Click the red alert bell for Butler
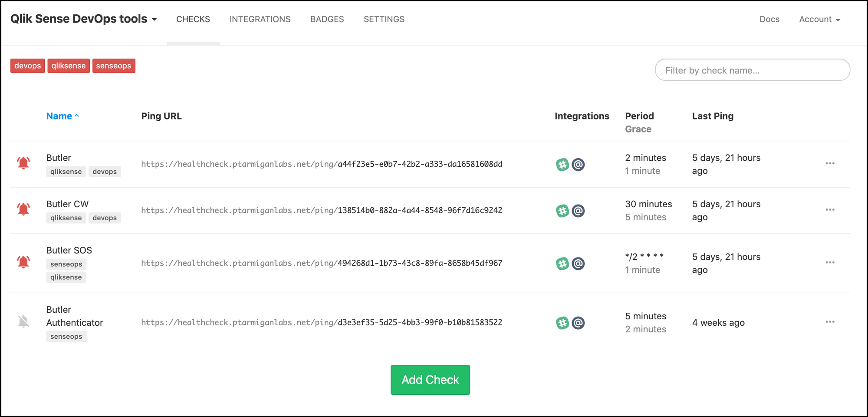 (23, 163)
